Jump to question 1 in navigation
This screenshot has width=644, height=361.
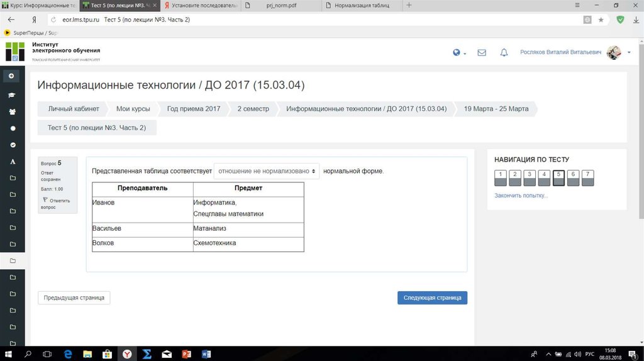[500, 178]
